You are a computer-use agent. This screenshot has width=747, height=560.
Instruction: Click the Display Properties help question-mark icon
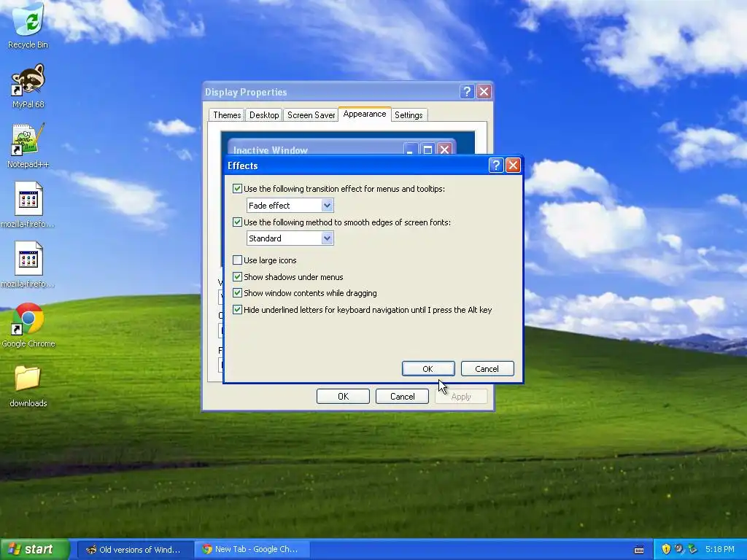467,91
